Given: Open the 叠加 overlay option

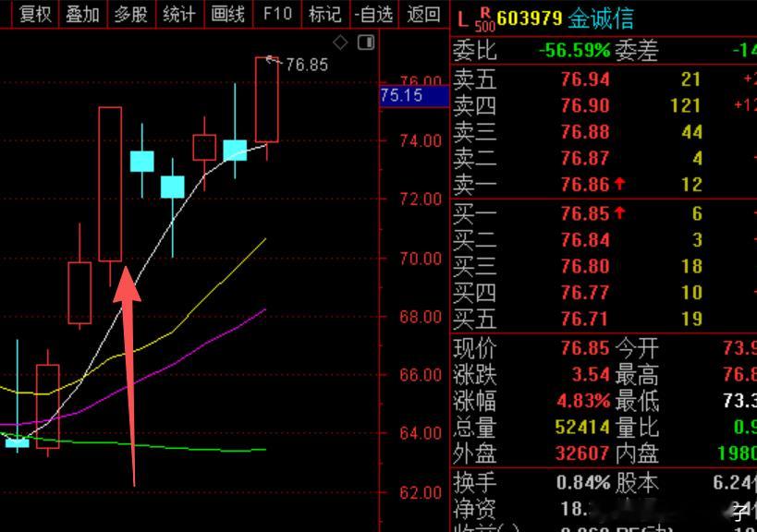Looking at the screenshot, I should pos(82,14).
